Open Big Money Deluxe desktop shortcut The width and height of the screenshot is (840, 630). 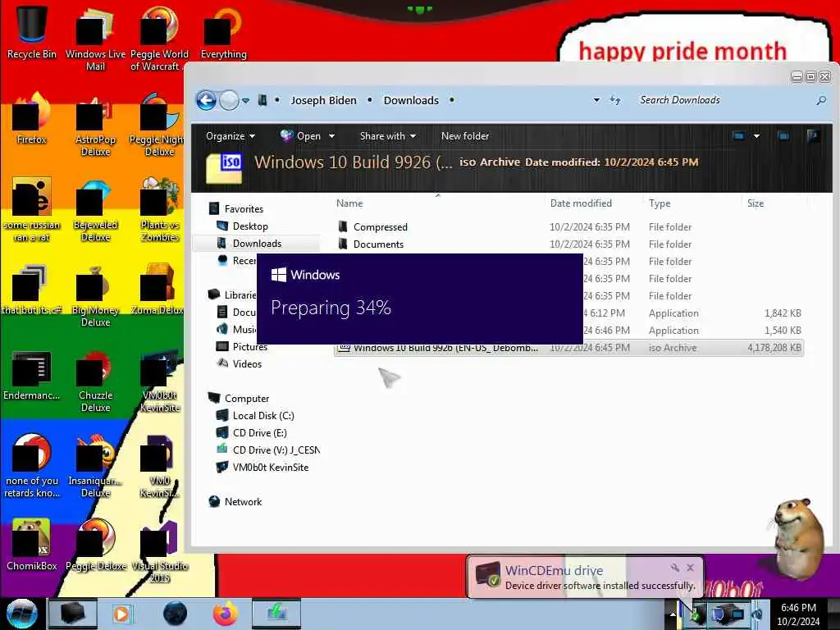(x=95, y=296)
